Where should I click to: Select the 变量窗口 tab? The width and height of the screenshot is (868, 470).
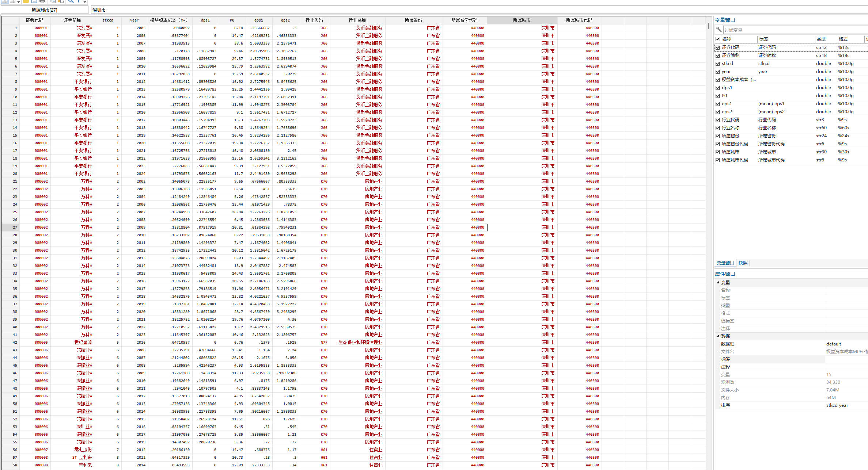tap(725, 263)
